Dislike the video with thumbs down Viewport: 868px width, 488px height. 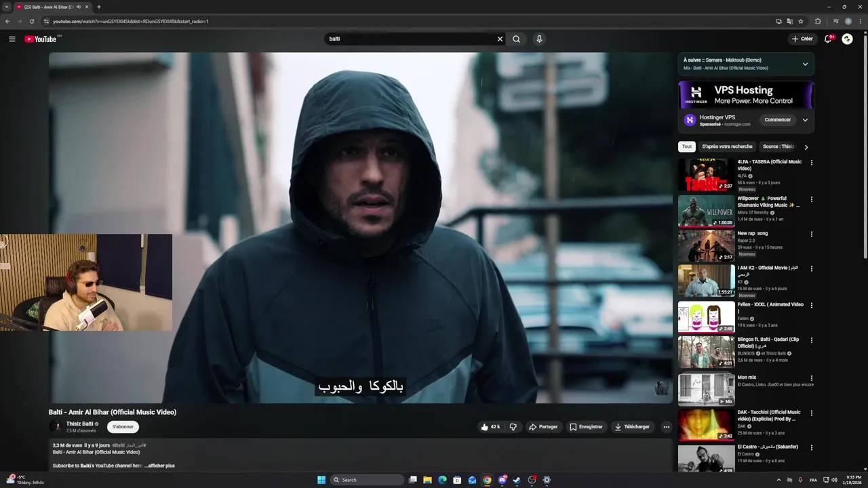click(x=513, y=427)
